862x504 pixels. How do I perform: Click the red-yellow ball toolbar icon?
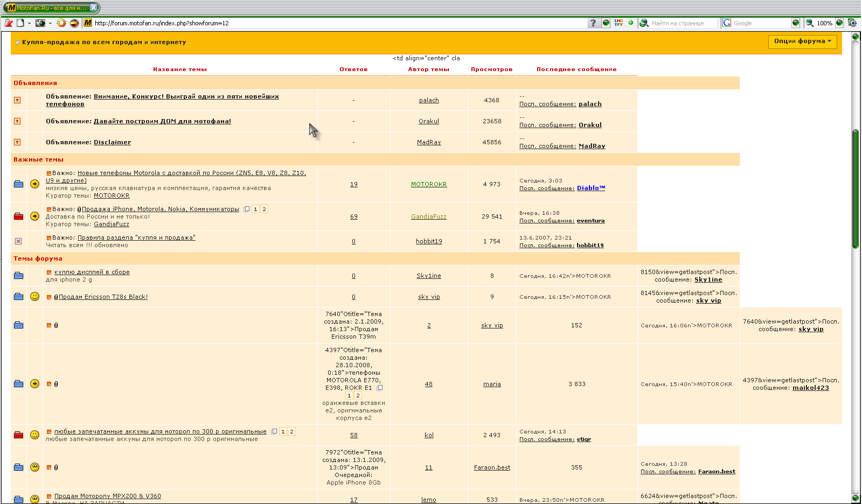pos(74,23)
